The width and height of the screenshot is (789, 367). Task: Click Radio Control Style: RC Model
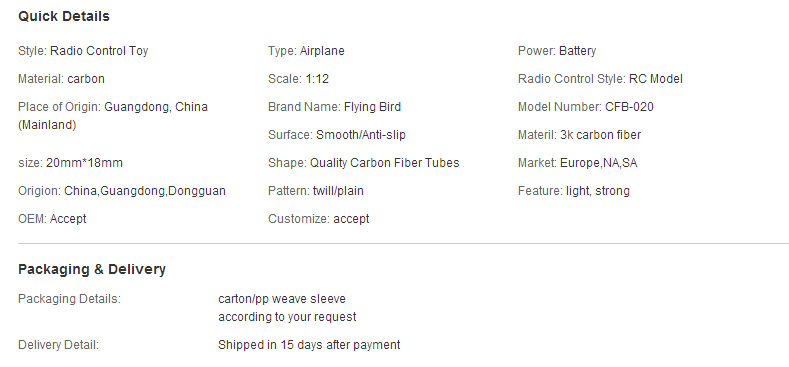pyautogui.click(x=600, y=79)
